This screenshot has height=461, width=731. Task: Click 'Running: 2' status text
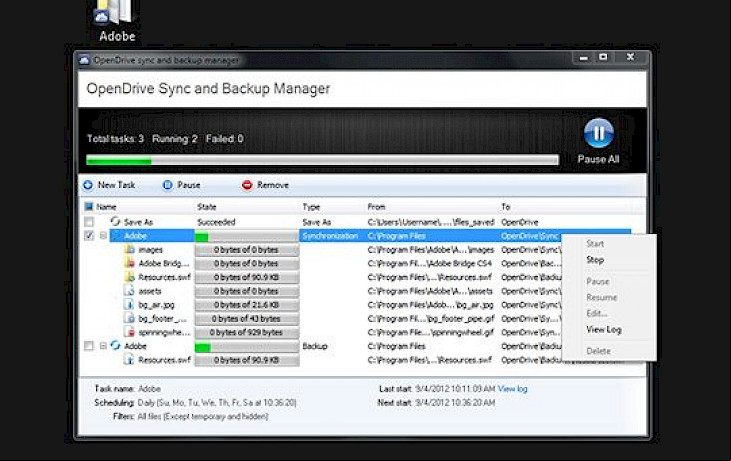[x=174, y=138]
